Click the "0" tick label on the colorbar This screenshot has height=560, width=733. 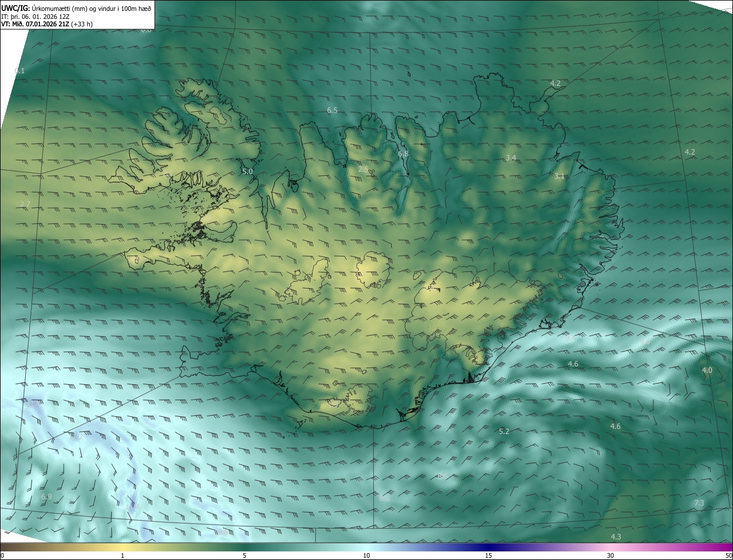click(2, 555)
